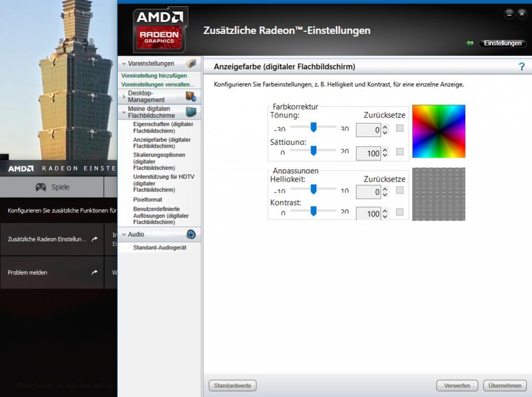Click the gray striped contrast preview

click(x=439, y=194)
